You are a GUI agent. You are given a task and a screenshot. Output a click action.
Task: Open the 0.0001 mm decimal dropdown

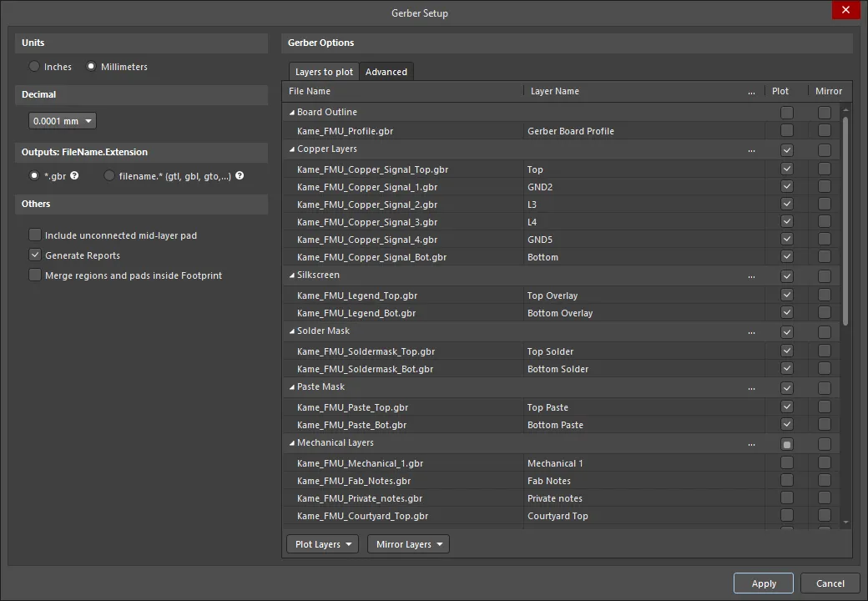click(63, 121)
